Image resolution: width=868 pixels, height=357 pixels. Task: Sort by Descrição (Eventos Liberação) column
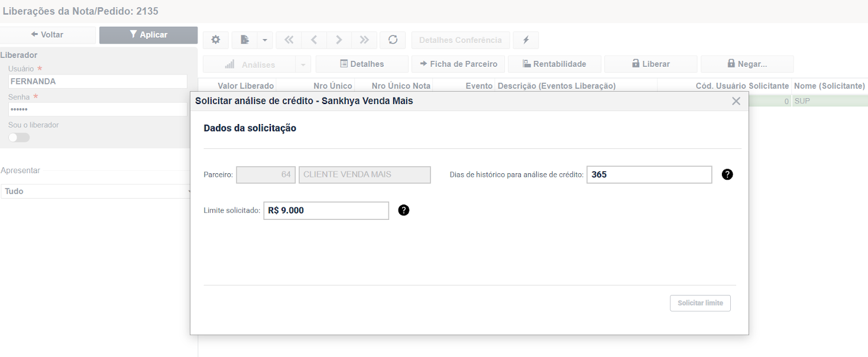[x=557, y=86]
